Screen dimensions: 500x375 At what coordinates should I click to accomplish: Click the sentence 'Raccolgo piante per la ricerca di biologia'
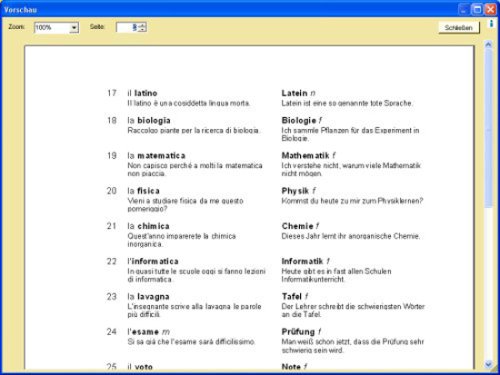[x=193, y=131]
